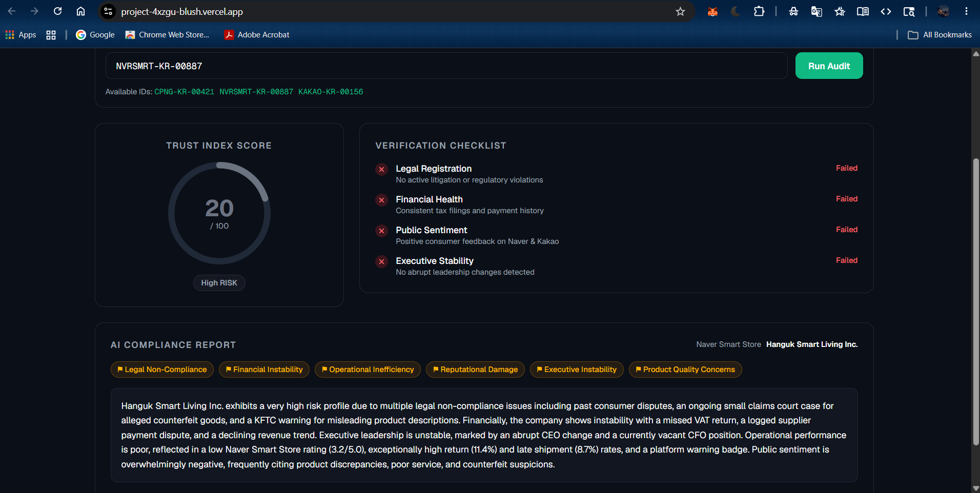Open the code brackets developer icon
The width and height of the screenshot is (980, 493).
(x=886, y=11)
